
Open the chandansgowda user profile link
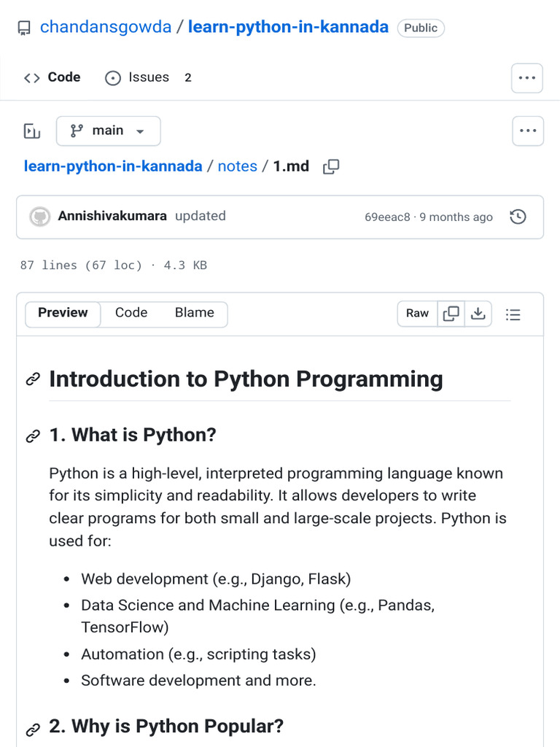(106, 28)
